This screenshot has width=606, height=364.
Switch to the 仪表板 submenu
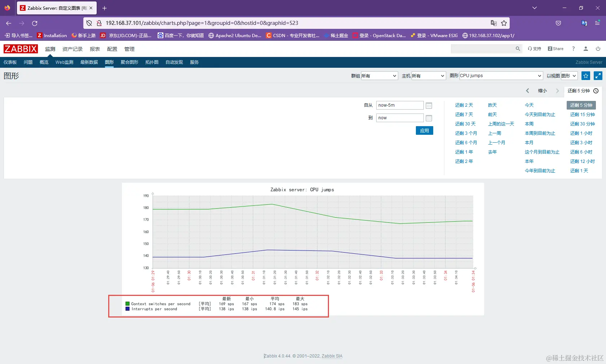click(x=10, y=62)
